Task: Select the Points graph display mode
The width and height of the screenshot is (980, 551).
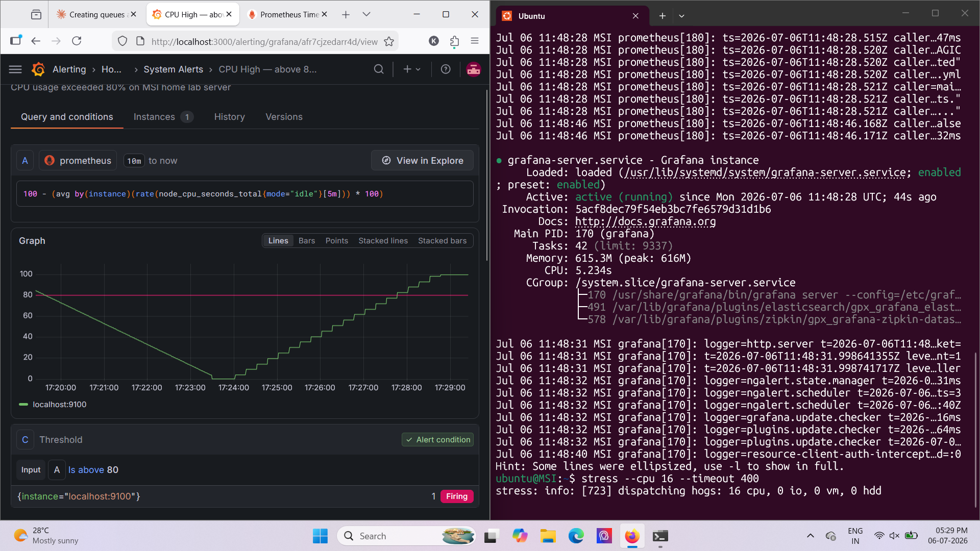Action: (x=337, y=241)
